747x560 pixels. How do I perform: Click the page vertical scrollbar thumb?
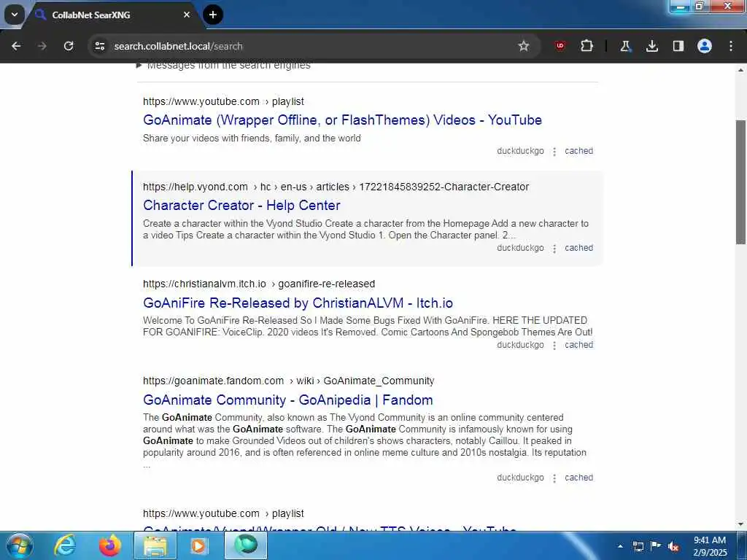tap(741, 182)
